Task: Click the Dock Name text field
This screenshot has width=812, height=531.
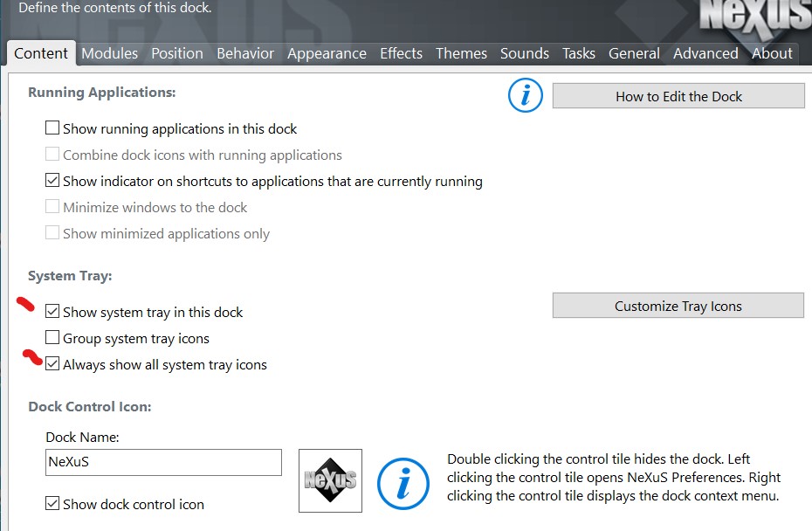Action: (x=164, y=462)
